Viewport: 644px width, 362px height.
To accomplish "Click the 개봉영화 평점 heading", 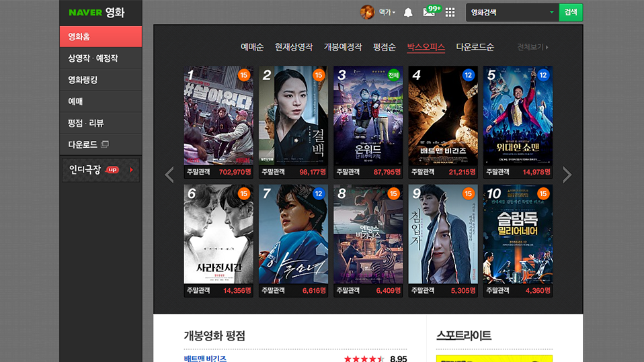I will 214,336.
